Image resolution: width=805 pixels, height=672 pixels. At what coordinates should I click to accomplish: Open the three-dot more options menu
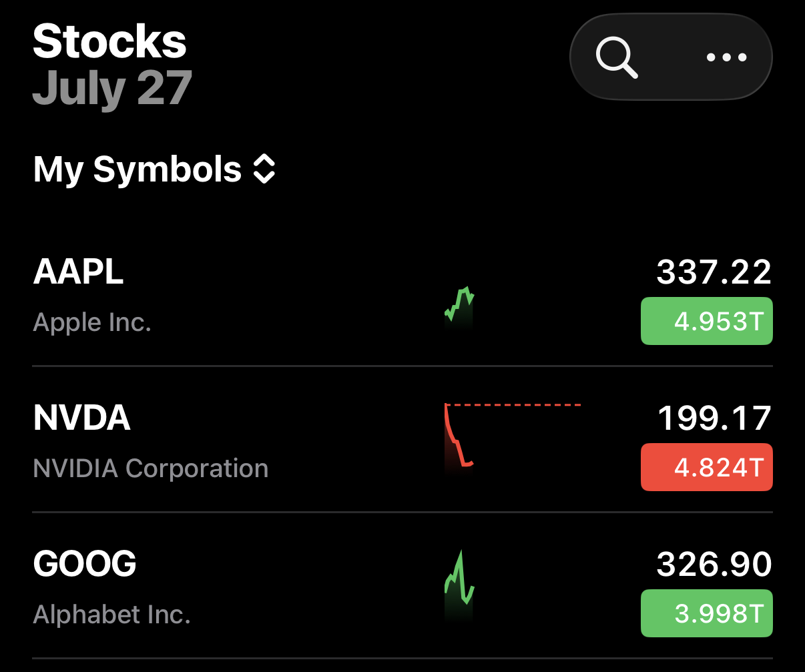coord(726,57)
